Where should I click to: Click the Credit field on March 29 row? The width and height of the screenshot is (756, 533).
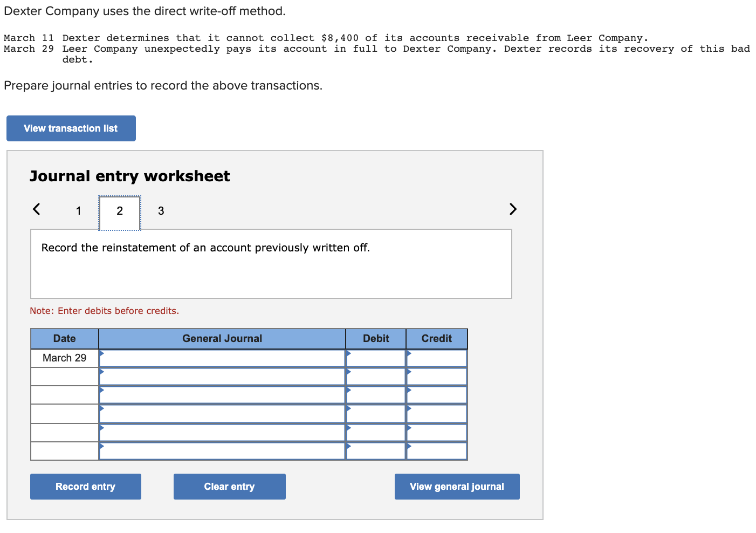437,358
